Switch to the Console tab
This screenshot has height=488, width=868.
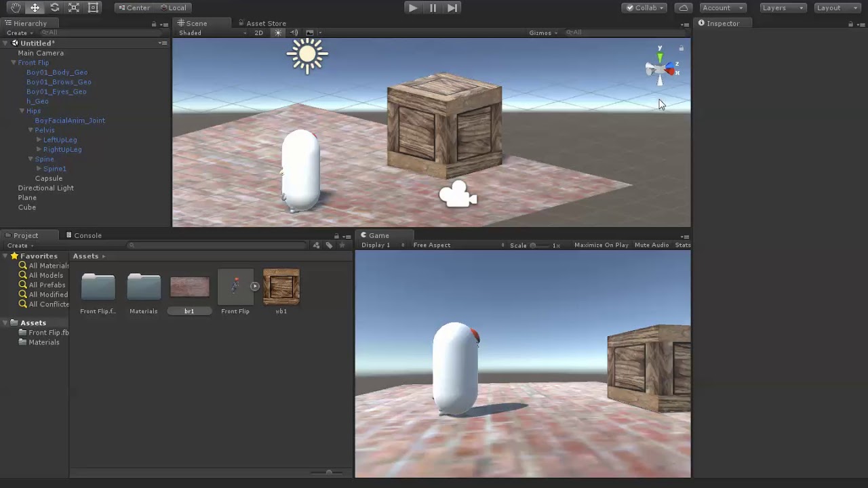click(84, 235)
